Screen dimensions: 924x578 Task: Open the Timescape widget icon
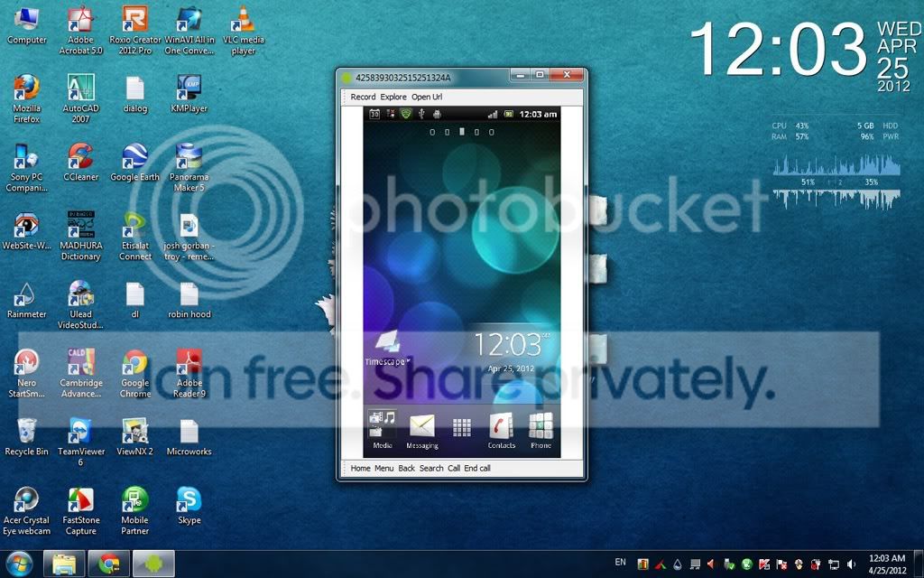pos(386,348)
